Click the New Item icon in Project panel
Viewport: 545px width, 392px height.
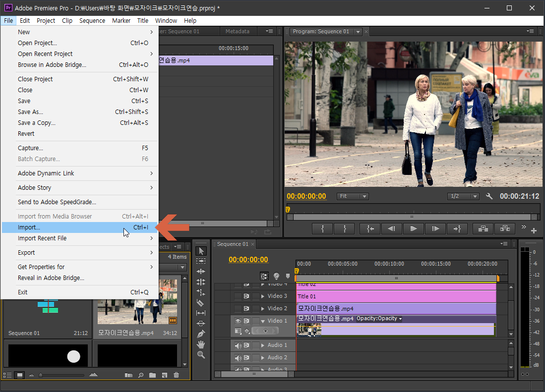pos(165,375)
